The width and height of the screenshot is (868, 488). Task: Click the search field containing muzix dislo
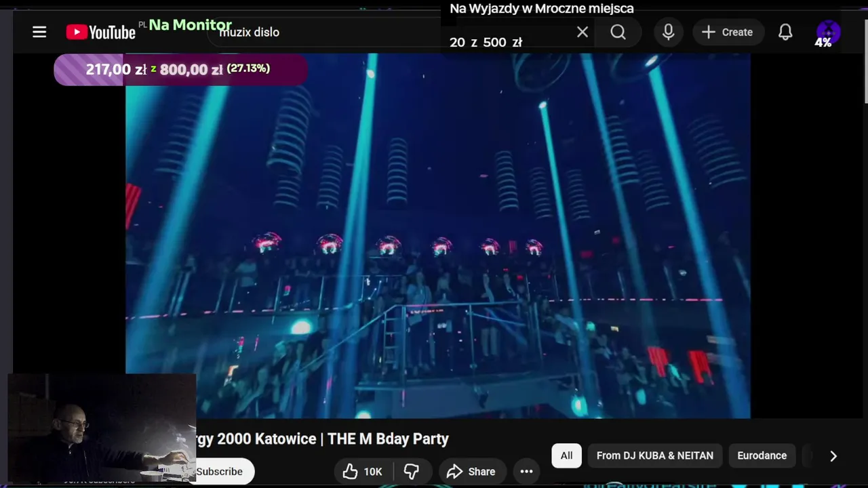(325, 33)
